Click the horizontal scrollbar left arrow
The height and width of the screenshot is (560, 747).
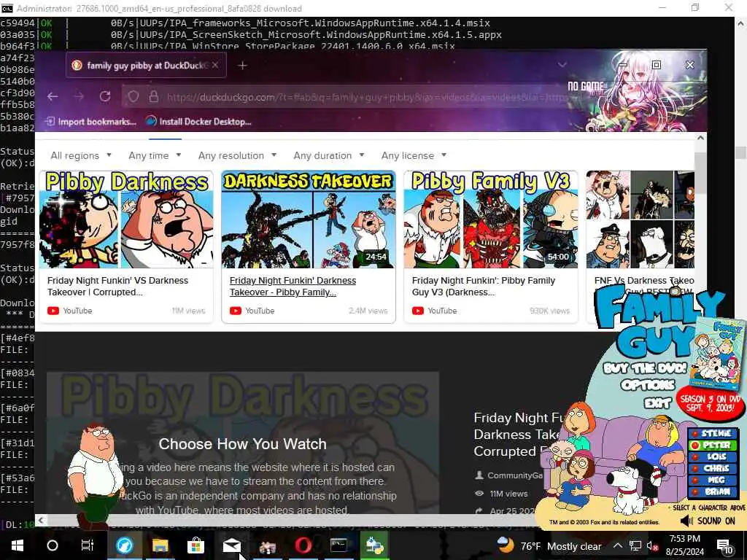point(41,520)
